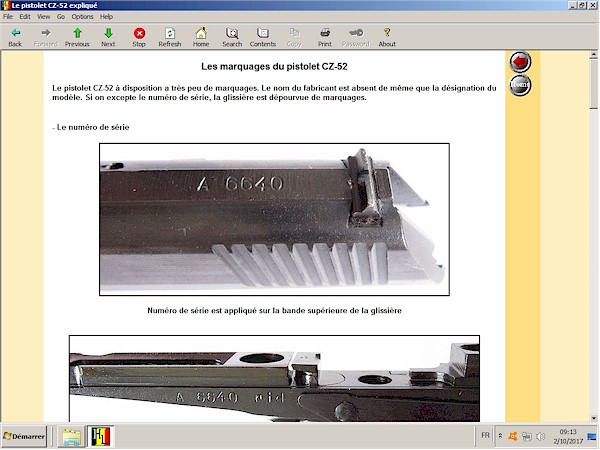Click the vertical scrollbar thumb
This screenshot has height=450, width=600.
click(x=593, y=84)
